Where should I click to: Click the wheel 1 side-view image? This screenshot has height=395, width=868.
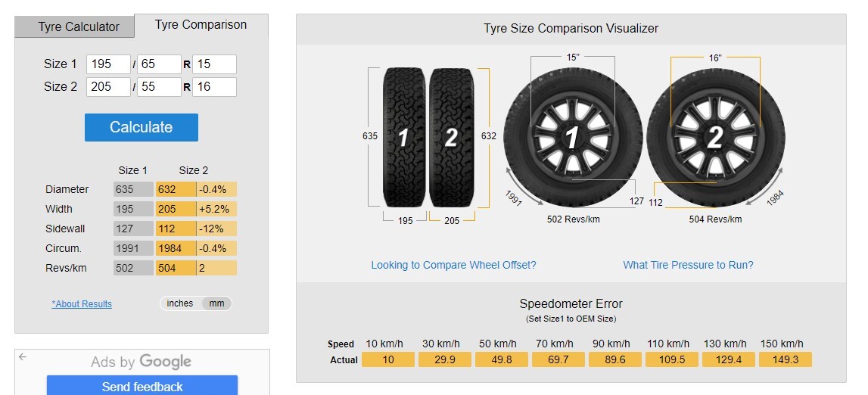coord(572,137)
